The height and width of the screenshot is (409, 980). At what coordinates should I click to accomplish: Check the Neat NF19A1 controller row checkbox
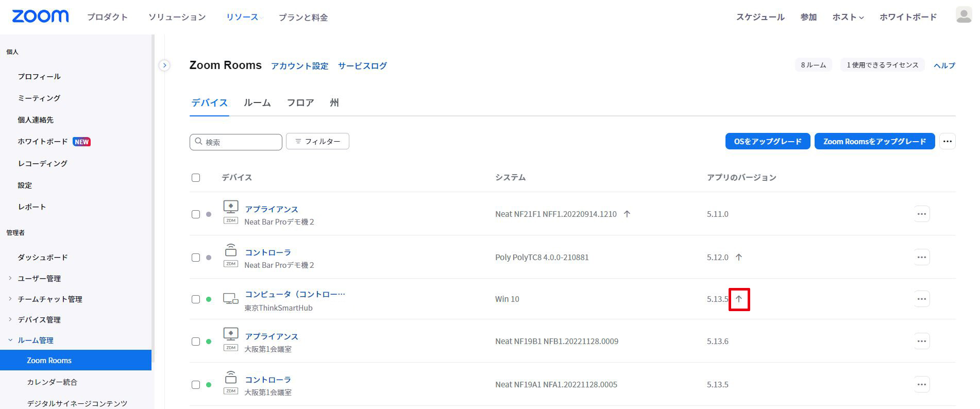pyautogui.click(x=196, y=385)
